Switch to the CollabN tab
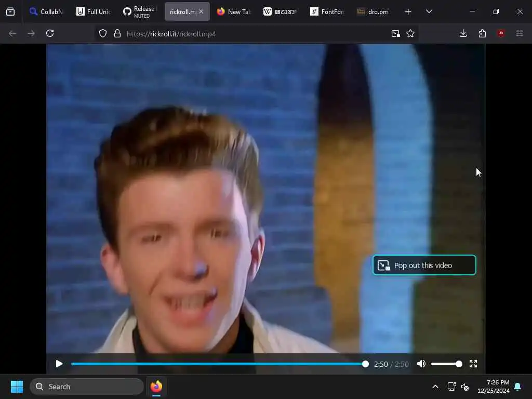532x399 pixels. point(46,12)
